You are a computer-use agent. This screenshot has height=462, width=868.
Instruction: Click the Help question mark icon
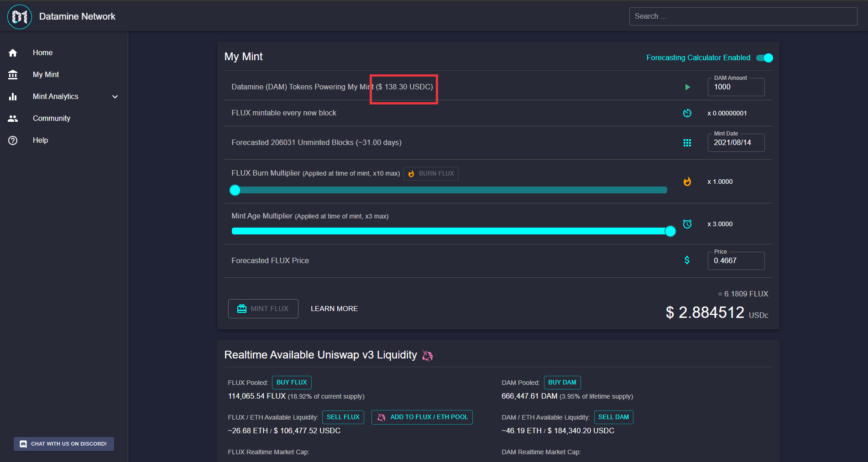pyautogui.click(x=13, y=140)
